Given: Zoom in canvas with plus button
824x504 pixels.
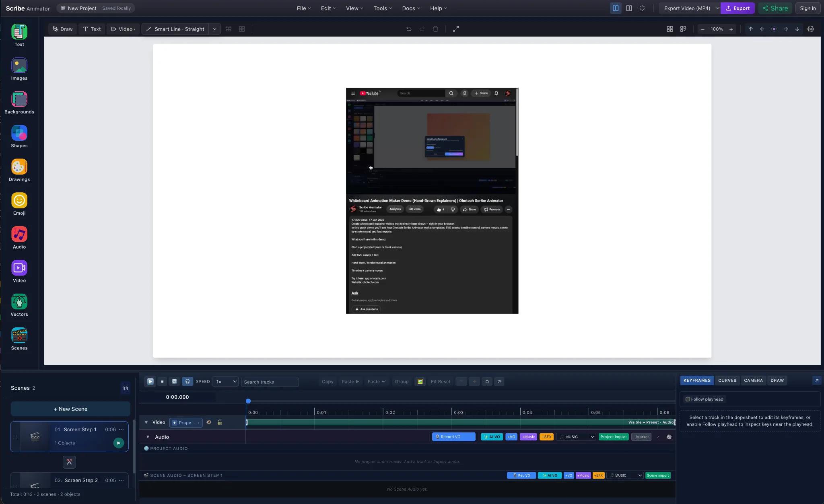Looking at the screenshot, I should click(731, 29).
